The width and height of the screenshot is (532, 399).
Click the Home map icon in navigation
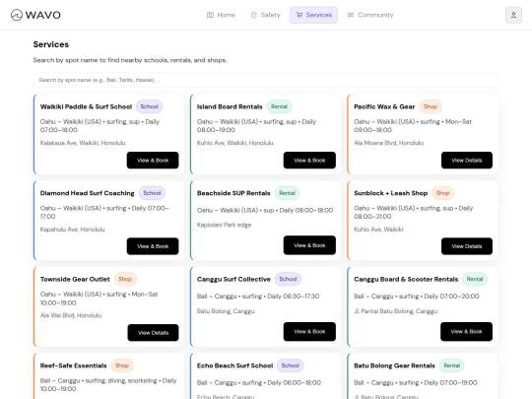tap(210, 15)
